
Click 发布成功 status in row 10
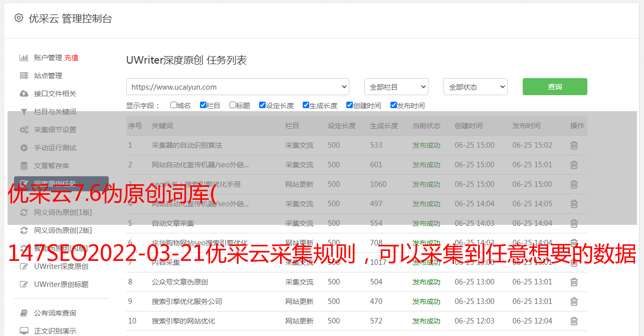(x=426, y=321)
